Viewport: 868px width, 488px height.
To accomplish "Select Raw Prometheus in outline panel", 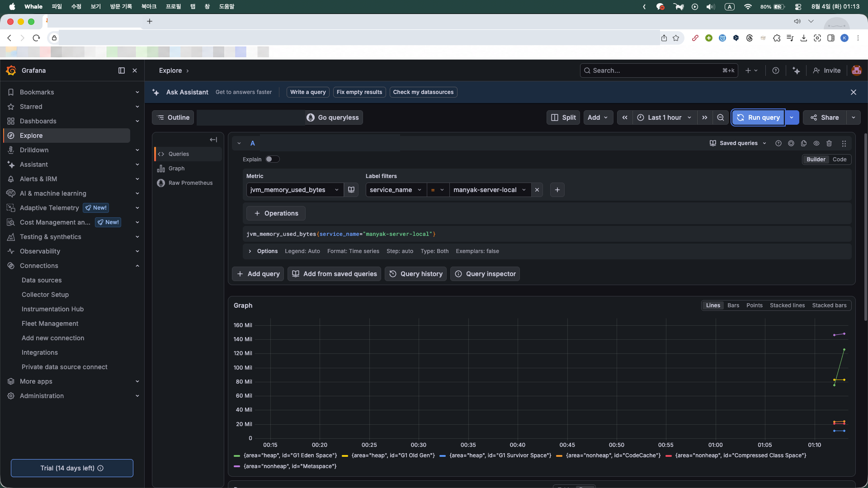I will 190,183.
